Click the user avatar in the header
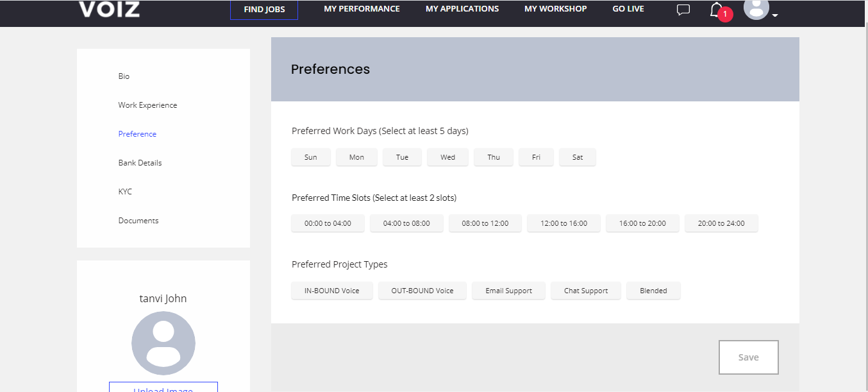The image size is (868, 392). [x=756, y=8]
